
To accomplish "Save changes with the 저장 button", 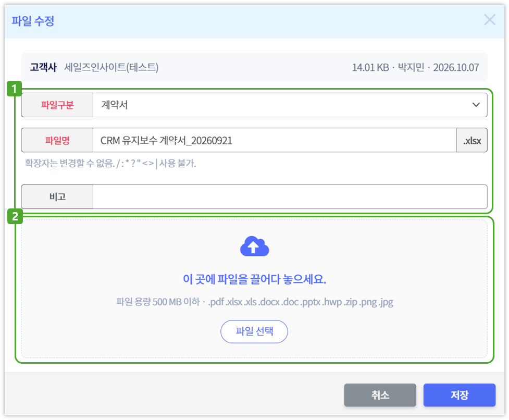I will (x=460, y=395).
